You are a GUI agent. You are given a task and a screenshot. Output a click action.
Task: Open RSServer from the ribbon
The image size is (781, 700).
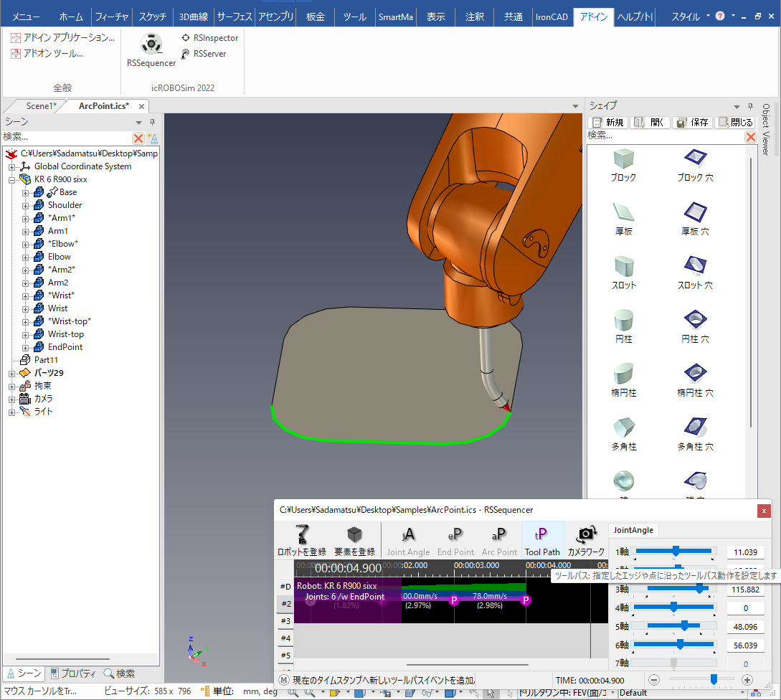(x=209, y=54)
